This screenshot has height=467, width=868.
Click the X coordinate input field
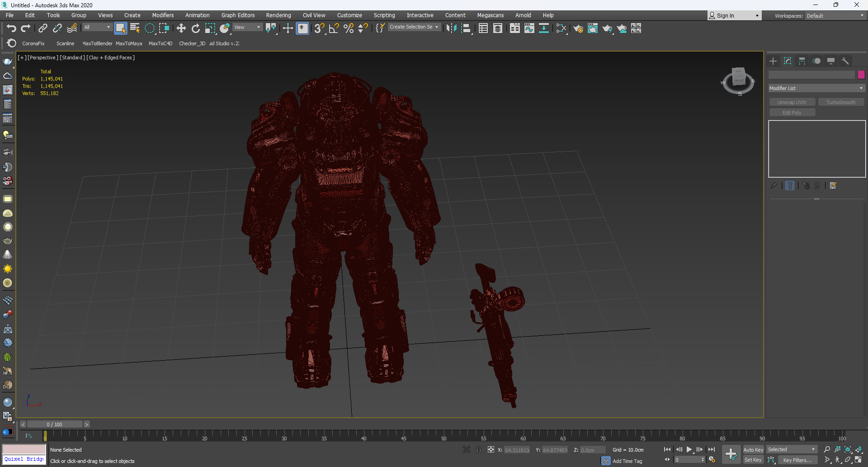point(517,450)
